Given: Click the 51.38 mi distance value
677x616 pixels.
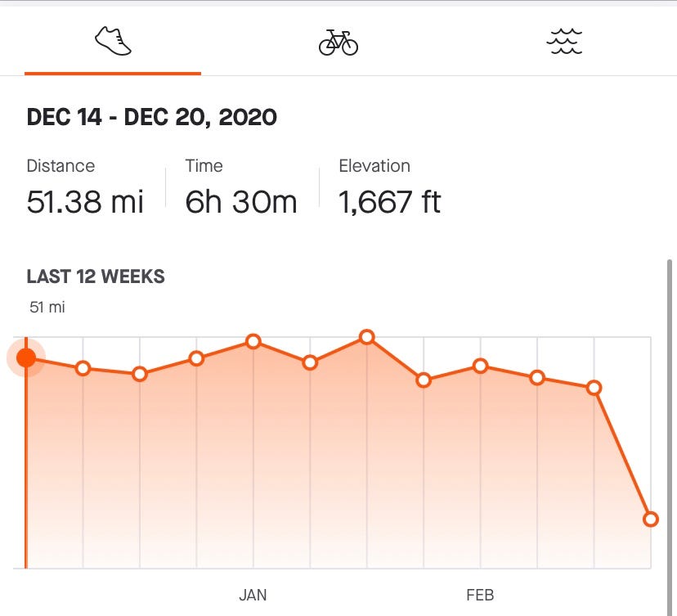Looking at the screenshot, I should [x=85, y=202].
